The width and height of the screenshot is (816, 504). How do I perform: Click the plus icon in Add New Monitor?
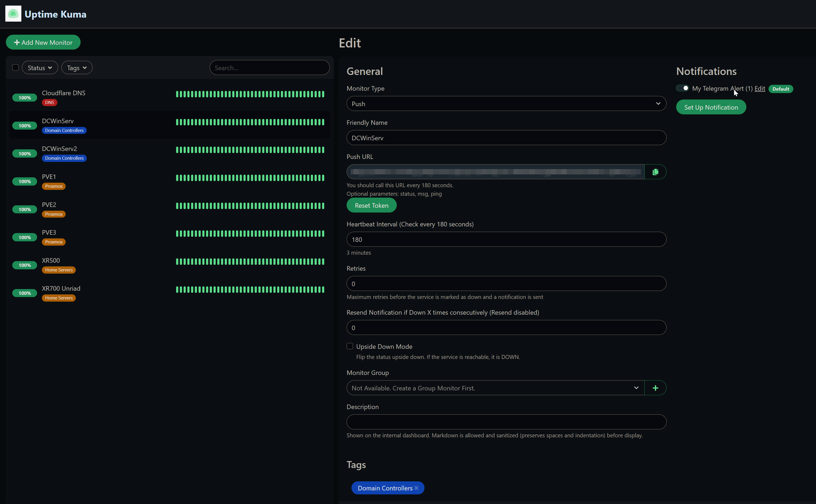pos(17,42)
